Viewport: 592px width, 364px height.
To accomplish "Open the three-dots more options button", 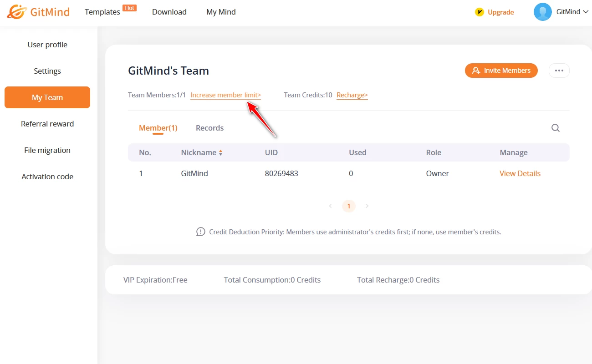I will click(559, 71).
